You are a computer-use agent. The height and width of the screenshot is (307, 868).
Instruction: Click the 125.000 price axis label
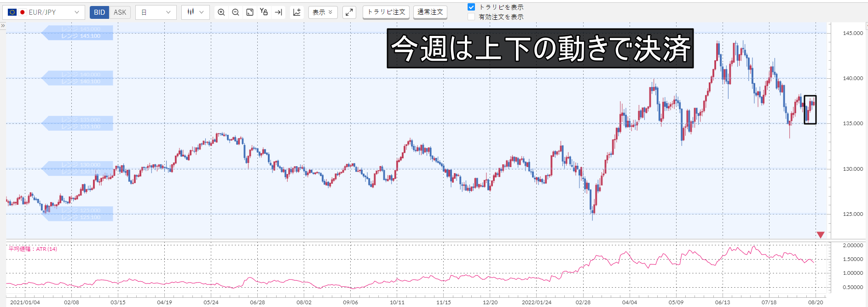click(x=853, y=214)
